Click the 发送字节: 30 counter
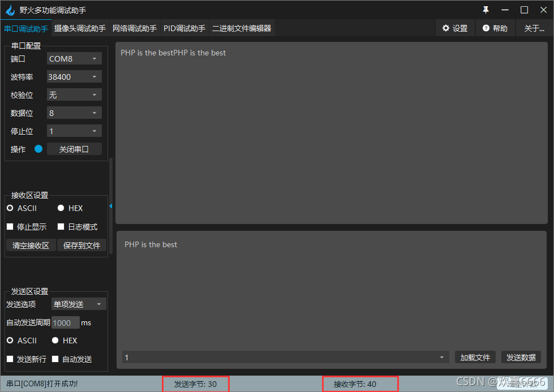The height and width of the screenshot is (392, 554). (x=195, y=384)
